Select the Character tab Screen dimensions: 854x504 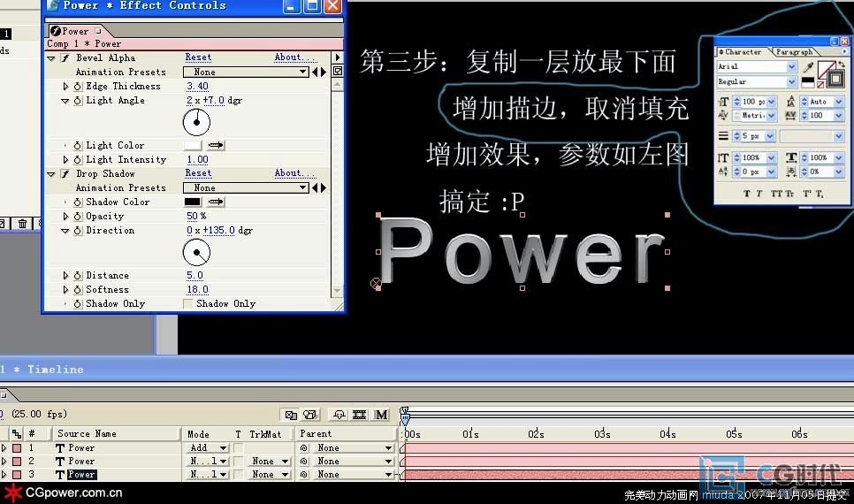[743, 52]
